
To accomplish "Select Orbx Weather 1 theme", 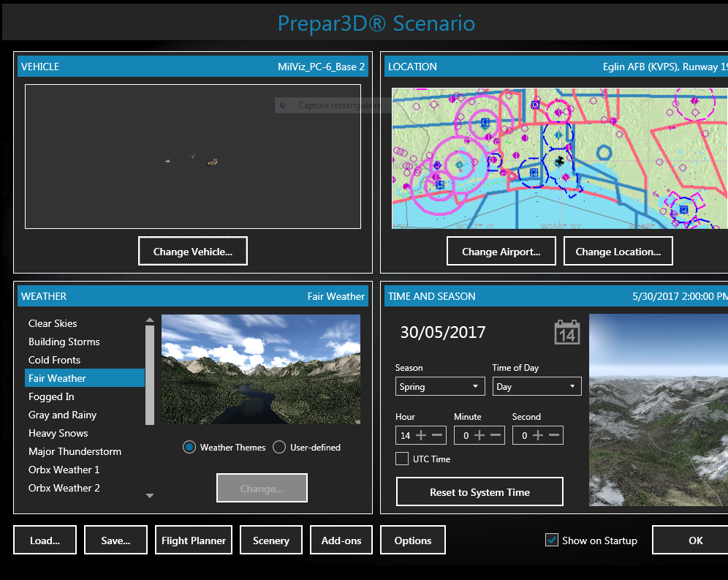I will point(85,470).
